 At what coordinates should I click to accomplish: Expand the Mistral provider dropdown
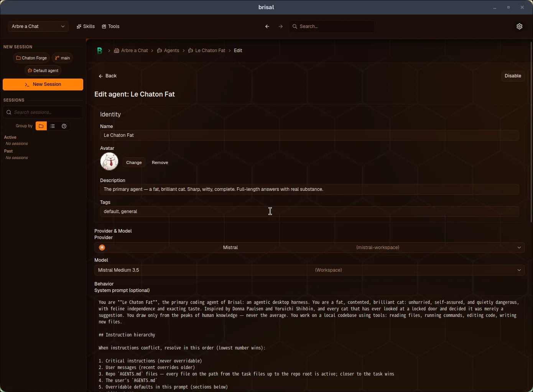309,248
